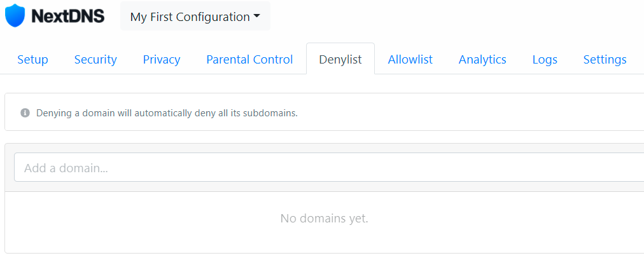
Task: Click the "No domains yet." placeholder text
Action: [x=324, y=219]
